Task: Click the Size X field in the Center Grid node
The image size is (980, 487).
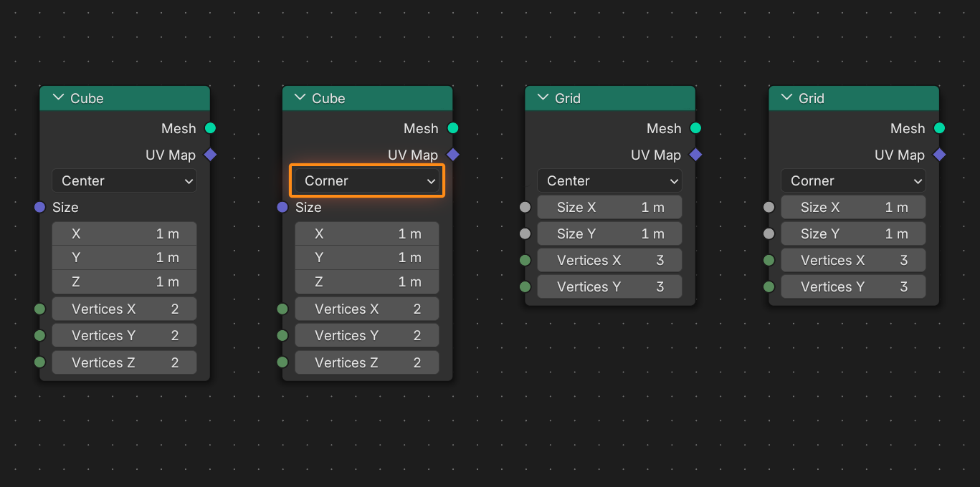Action: point(609,208)
